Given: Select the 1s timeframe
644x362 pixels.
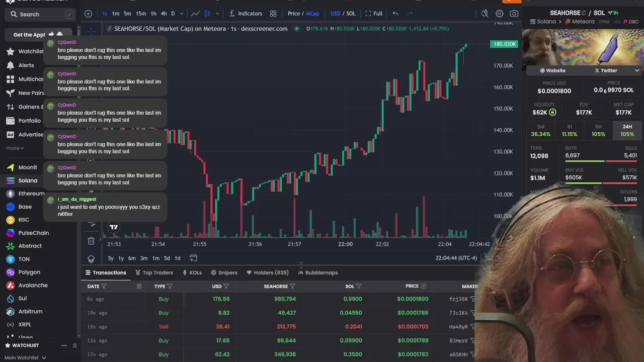Looking at the screenshot, I should (105, 14).
